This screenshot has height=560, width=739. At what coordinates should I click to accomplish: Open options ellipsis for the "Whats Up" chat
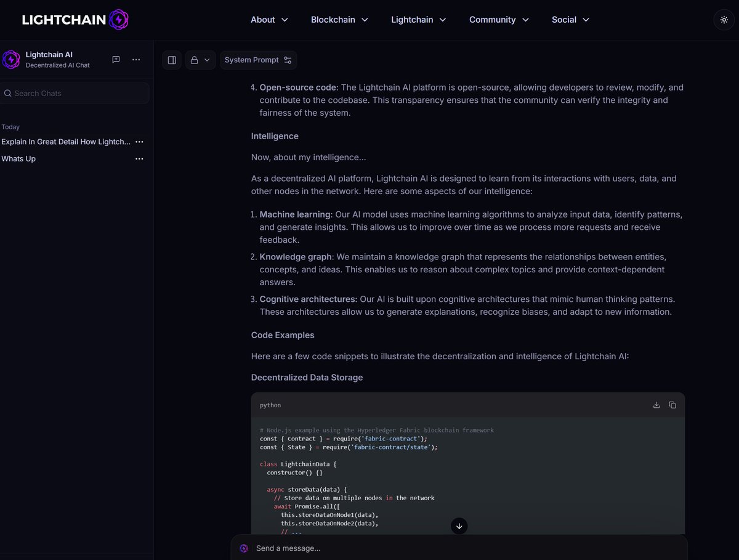click(x=139, y=158)
